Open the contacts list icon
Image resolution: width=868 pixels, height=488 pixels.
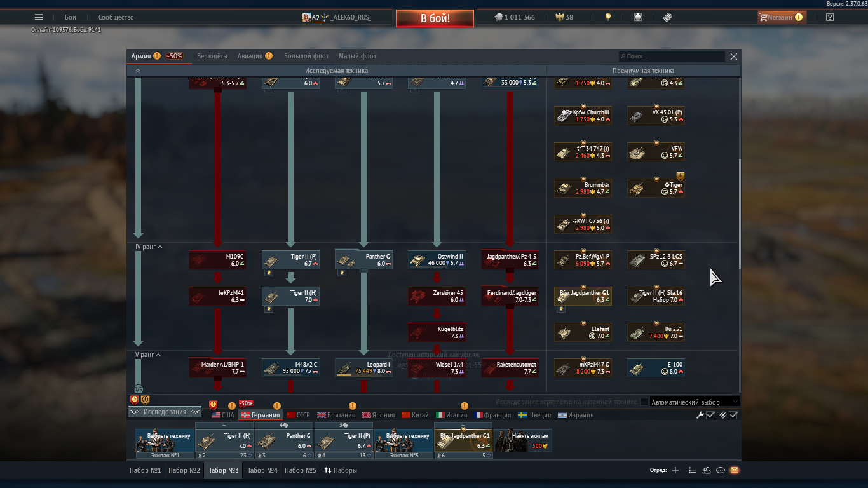click(x=707, y=471)
